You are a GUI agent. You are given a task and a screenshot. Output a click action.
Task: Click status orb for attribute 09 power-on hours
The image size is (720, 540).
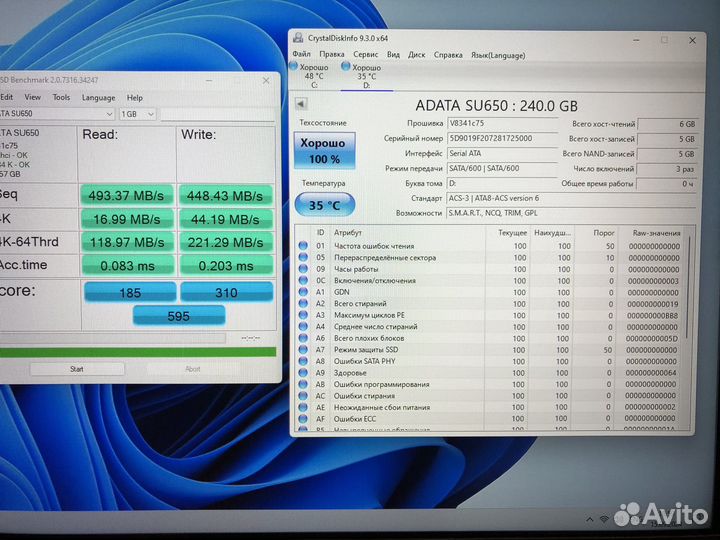303,269
